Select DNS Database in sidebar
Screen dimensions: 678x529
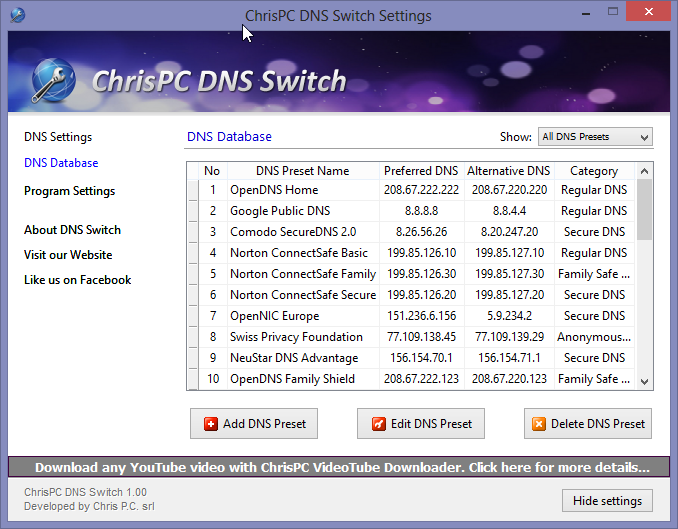pyautogui.click(x=61, y=163)
